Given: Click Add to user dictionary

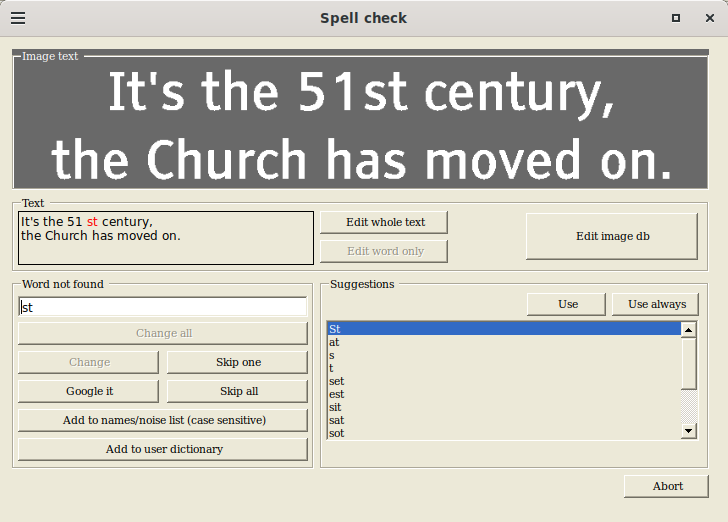Looking at the screenshot, I should point(163,449).
